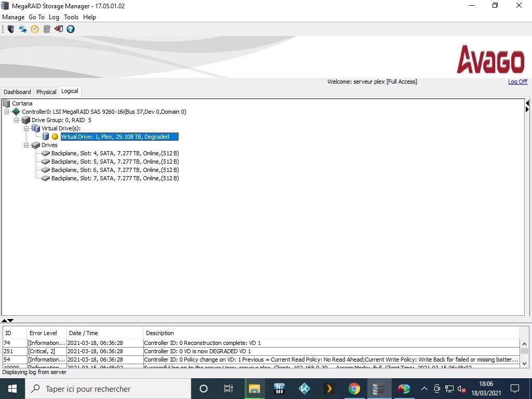Select Backplane, Slot: 7 drive row
The image size is (532, 399).
pyautogui.click(x=115, y=178)
